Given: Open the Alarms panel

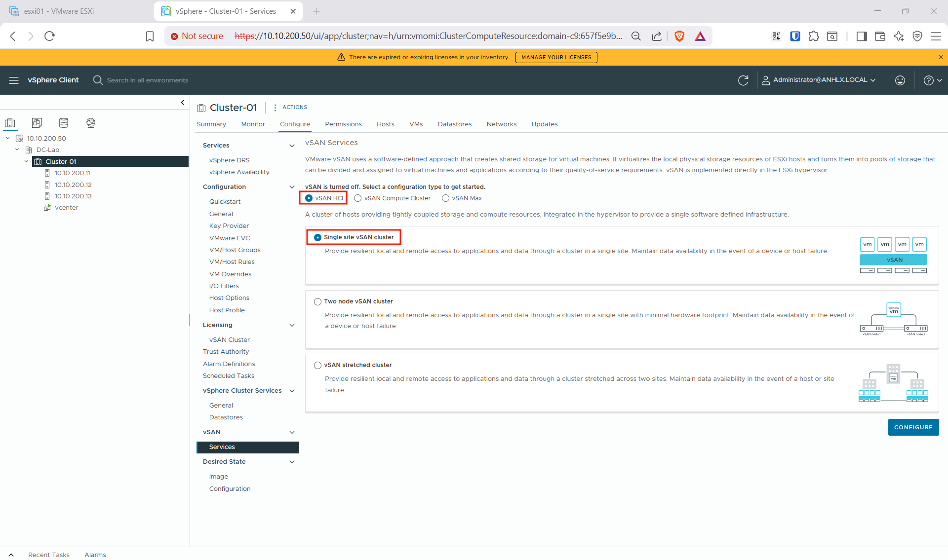Looking at the screenshot, I should [x=95, y=555].
